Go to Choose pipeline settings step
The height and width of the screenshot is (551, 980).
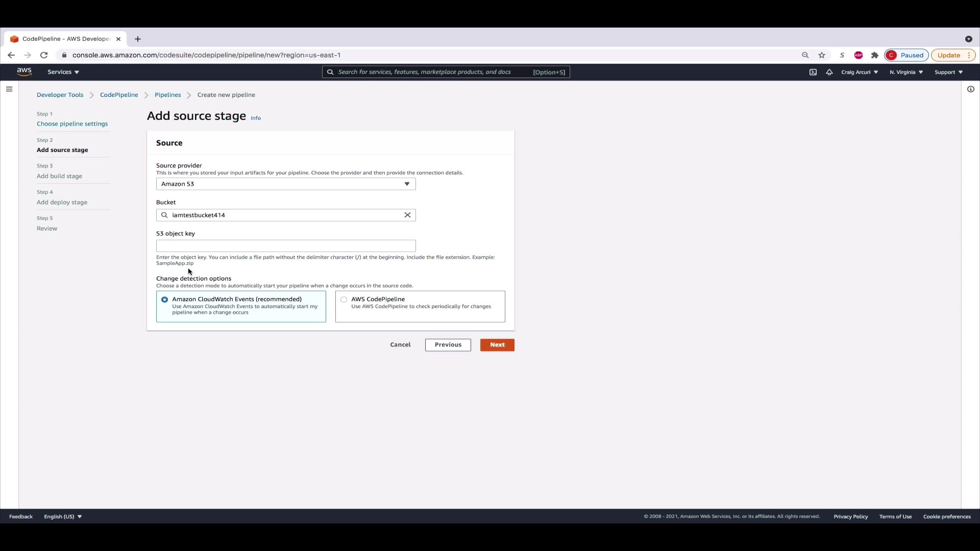72,124
